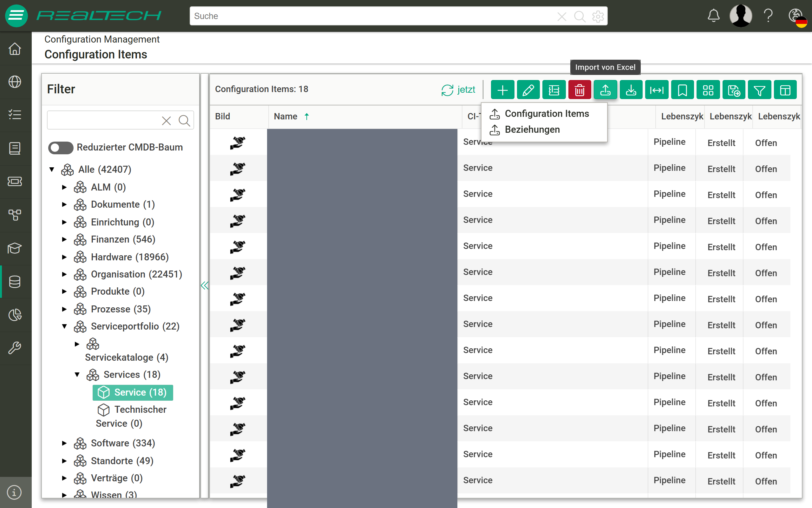The image size is (812, 508).
Task: Open global search settings gear icon
Action: pyautogui.click(x=598, y=16)
